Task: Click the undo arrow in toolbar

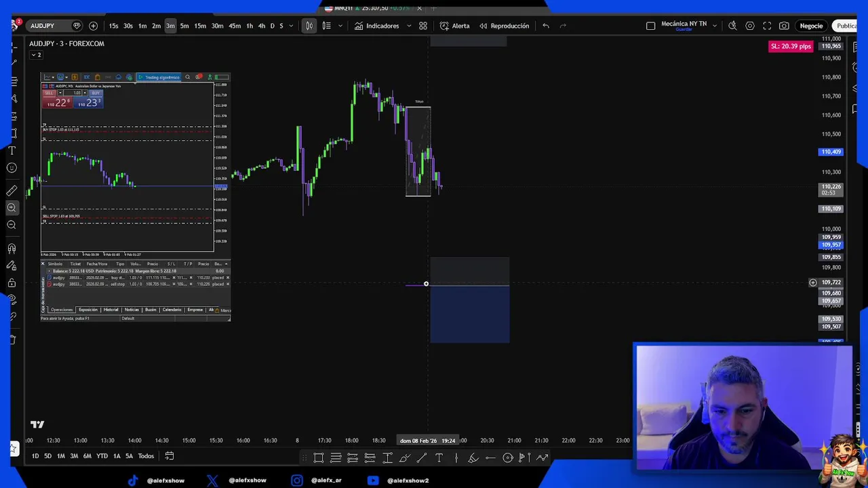Action: pos(546,26)
